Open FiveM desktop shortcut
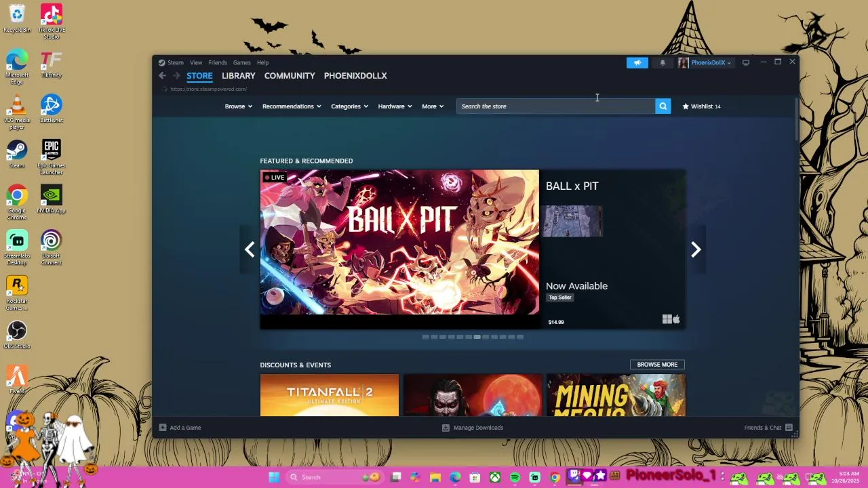 point(17,380)
